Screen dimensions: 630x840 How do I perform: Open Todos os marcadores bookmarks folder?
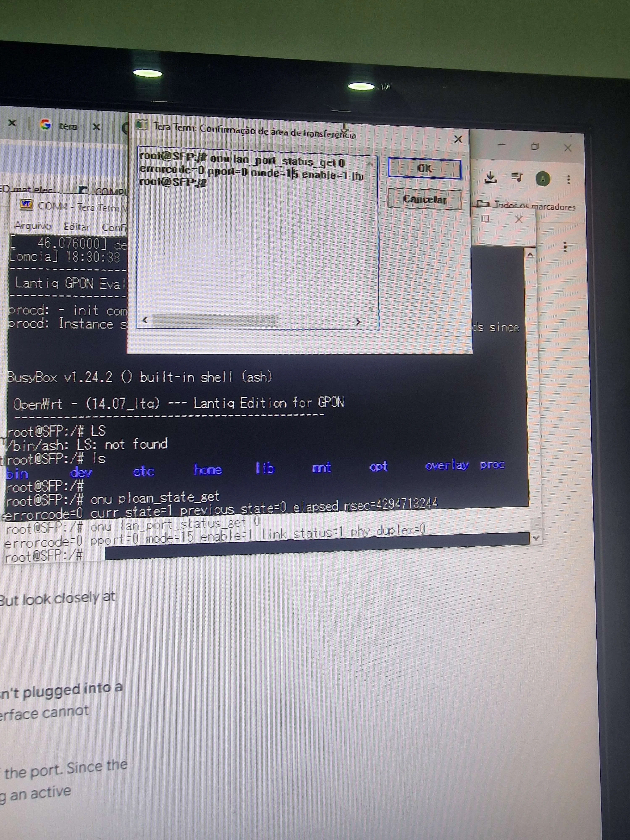coord(526,206)
